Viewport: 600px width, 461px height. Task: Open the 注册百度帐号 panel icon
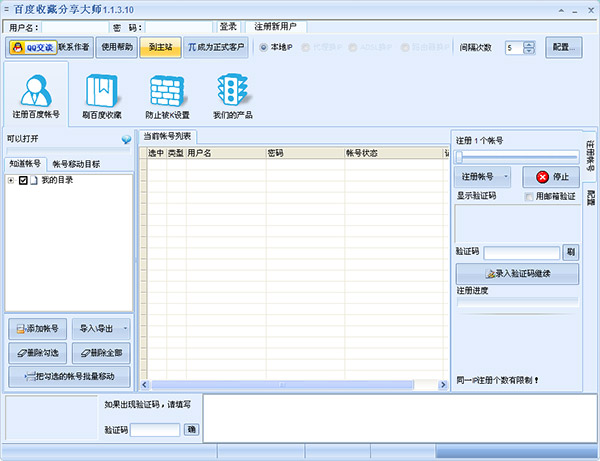(x=36, y=94)
